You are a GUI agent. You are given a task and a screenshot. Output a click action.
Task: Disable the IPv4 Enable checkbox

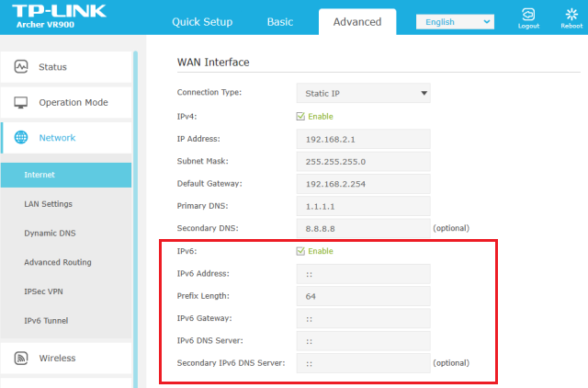pyautogui.click(x=300, y=117)
